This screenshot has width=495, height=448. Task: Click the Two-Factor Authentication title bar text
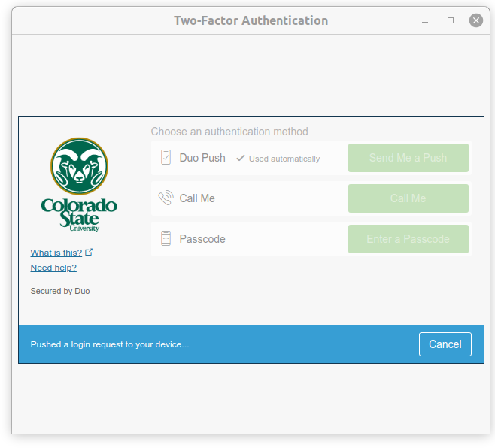coord(251,20)
